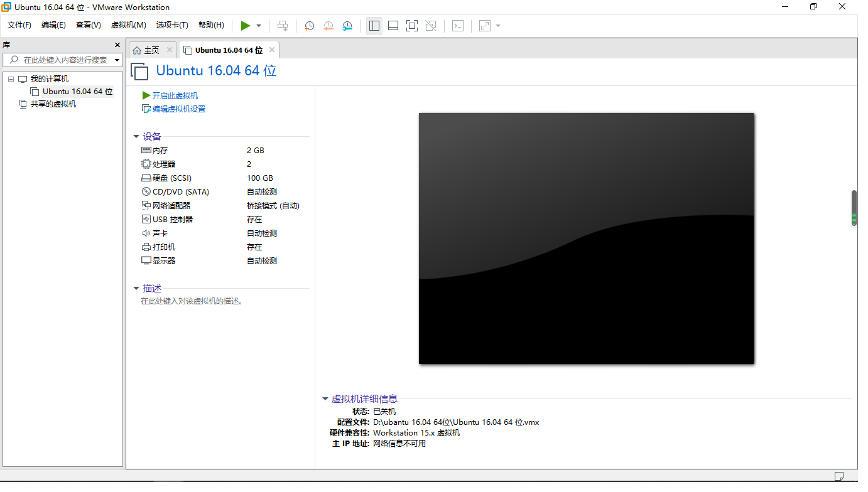Image resolution: width=868 pixels, height=492 pixels.
Task: Click the 打印机 printer icon
Action: 146,247
